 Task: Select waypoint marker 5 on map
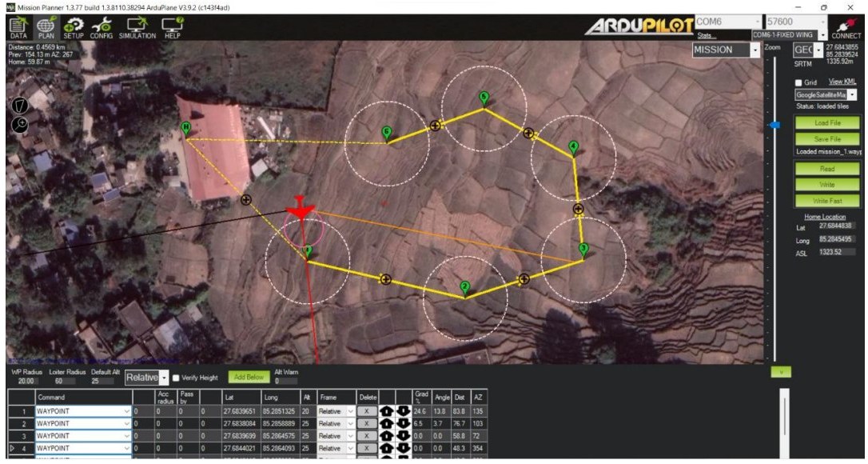pyautogui.click(x=484, y=100)
